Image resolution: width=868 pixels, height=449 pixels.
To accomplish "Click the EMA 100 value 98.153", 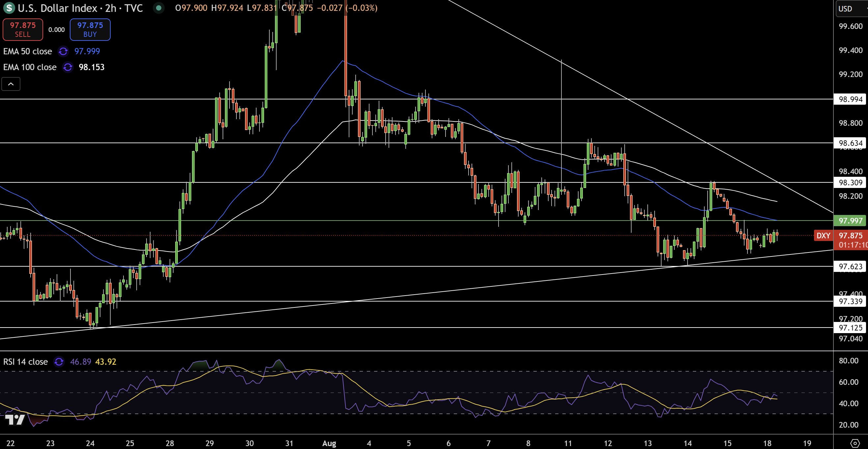I will tap(92, 67).
